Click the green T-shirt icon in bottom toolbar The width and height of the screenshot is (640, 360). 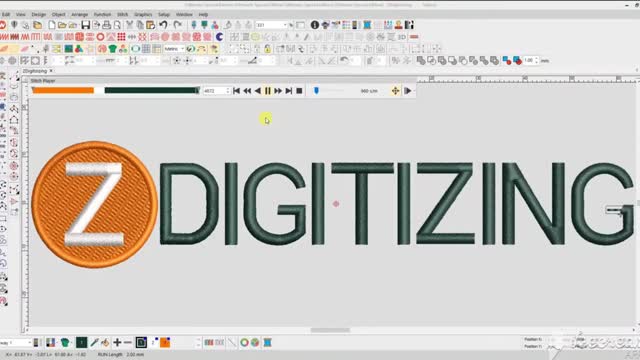click(x=65, y=342)
